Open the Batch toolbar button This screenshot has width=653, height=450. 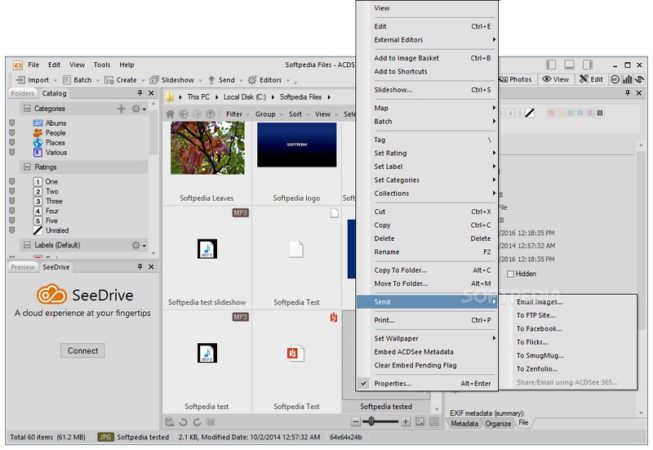point(77,80)
